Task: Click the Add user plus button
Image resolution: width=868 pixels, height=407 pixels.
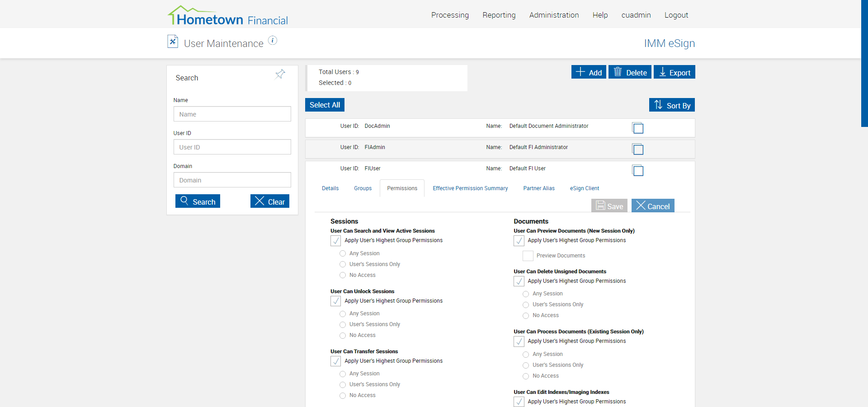Action: (x=589, y=72)
